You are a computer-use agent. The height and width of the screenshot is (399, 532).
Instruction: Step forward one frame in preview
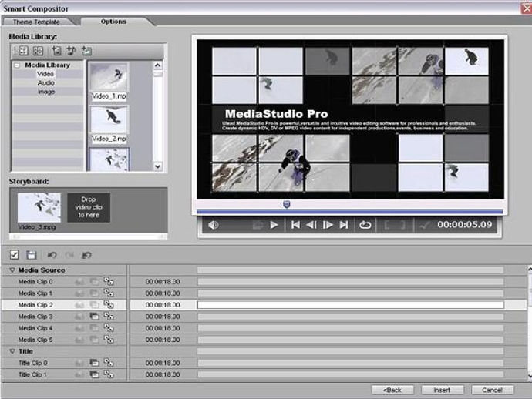tap(328, 225)
